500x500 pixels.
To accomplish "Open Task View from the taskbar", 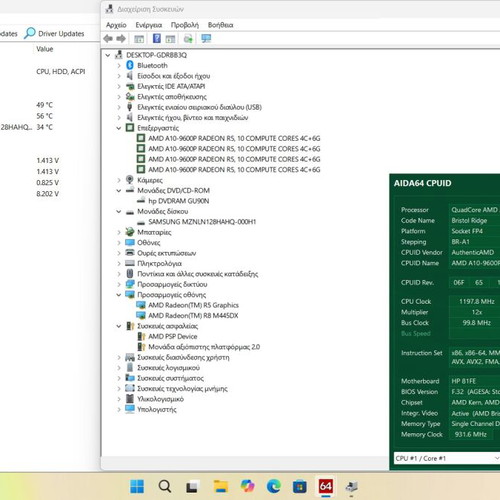I will (x=192, y=487).
